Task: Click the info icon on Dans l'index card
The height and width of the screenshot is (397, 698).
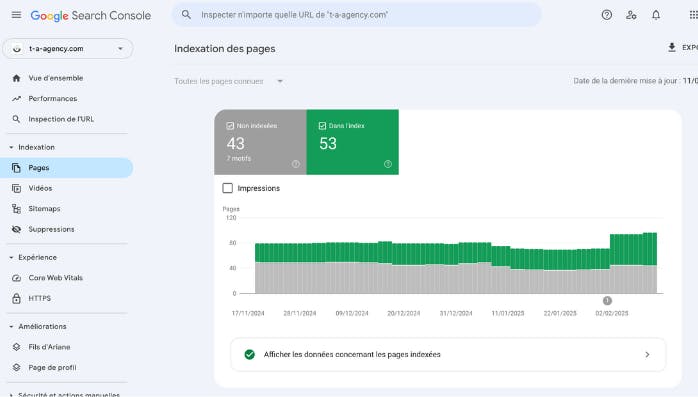Action: (x=388, y=164)
